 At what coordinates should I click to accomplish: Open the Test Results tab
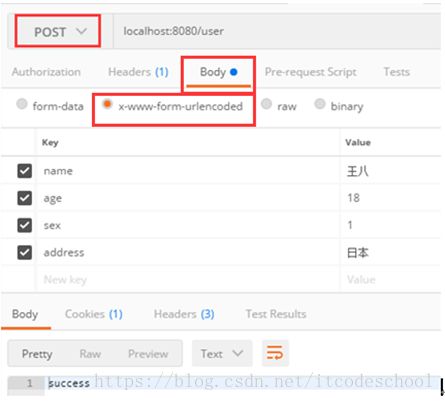(276, 314)
